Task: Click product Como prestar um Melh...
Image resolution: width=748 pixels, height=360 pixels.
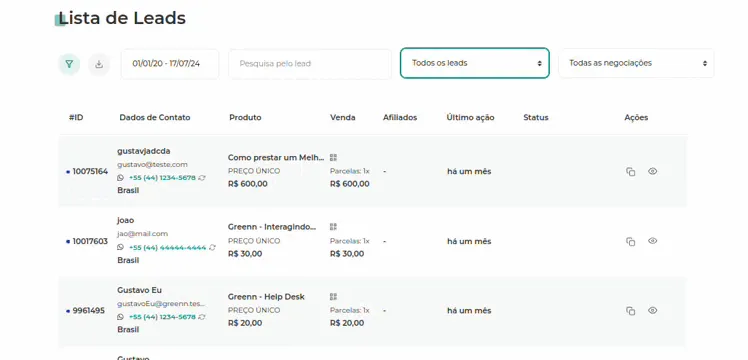Action: (x=276, y=157)
